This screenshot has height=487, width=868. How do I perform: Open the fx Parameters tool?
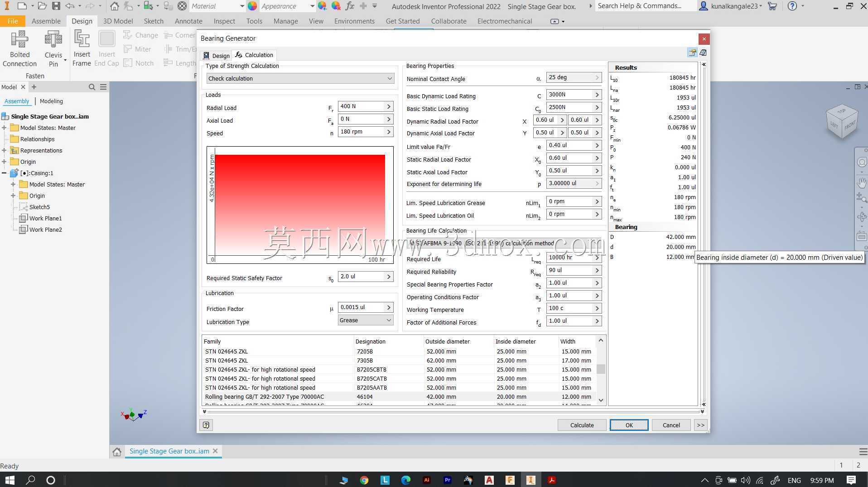[x=350, y=6]
